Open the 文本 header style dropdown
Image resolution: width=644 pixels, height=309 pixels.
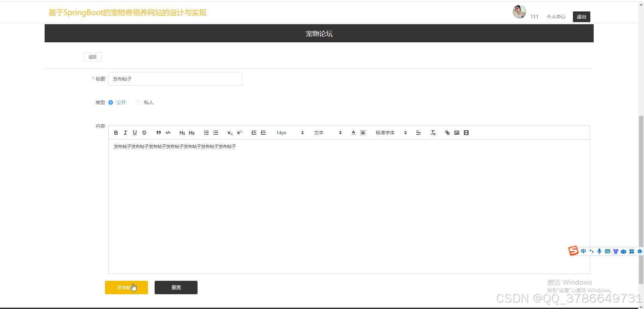[x=328, y=133]
